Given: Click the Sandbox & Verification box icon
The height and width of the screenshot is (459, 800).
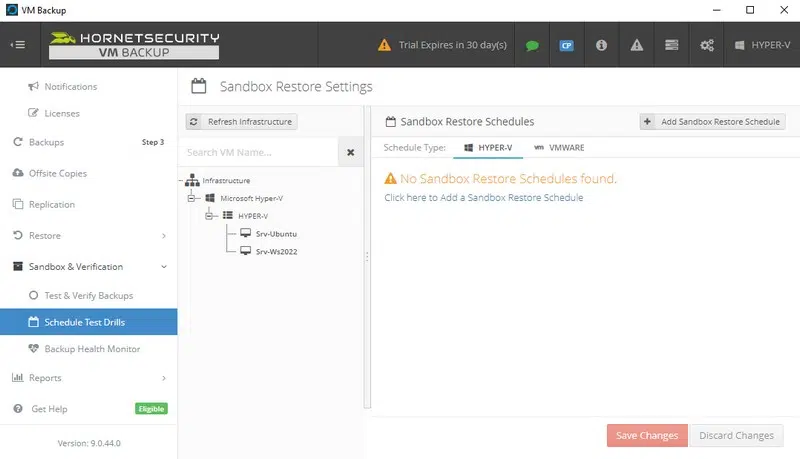Looking at the screenshot, I should pos(18,266).
